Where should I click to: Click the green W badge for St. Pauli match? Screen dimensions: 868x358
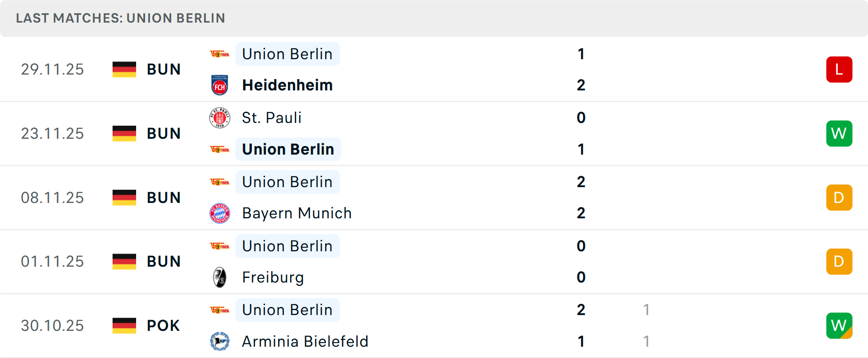pyautogui.click(x=839, y=133)
